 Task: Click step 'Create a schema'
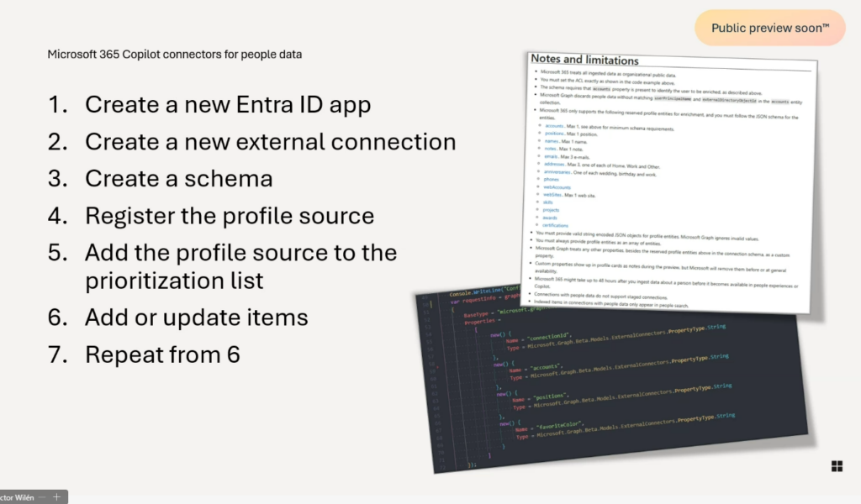click(178, 179)
